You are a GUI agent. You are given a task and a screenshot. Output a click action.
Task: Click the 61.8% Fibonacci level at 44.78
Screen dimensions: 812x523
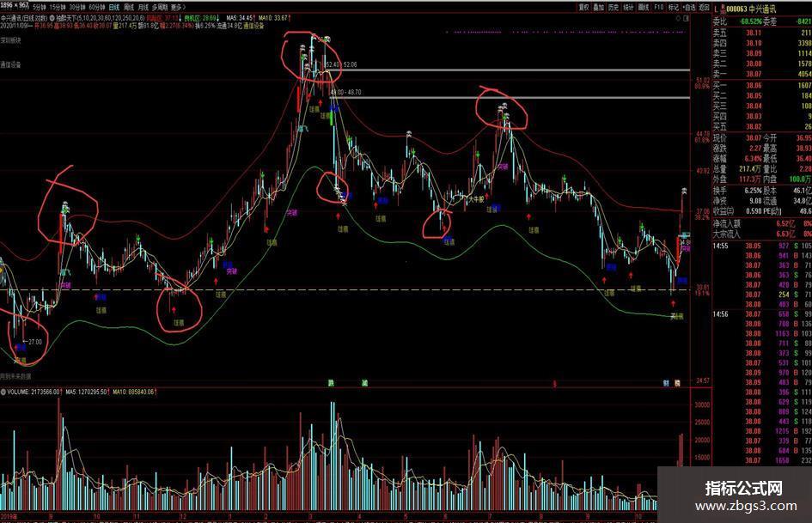point(702,137)
